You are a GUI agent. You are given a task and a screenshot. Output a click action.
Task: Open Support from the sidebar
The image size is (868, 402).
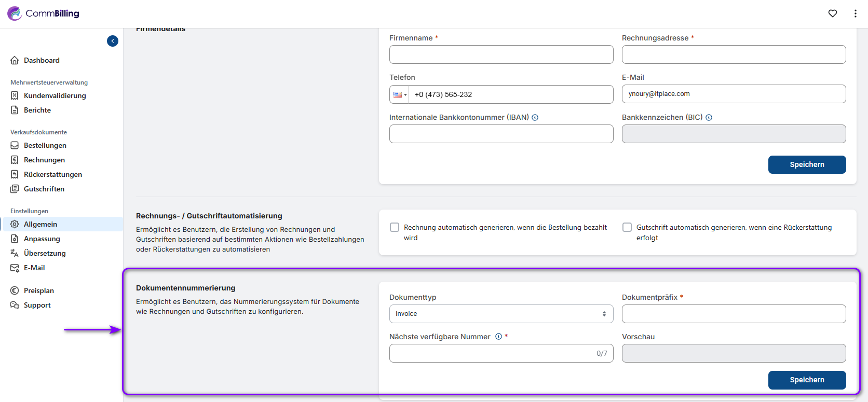click(x=37, y=305)
